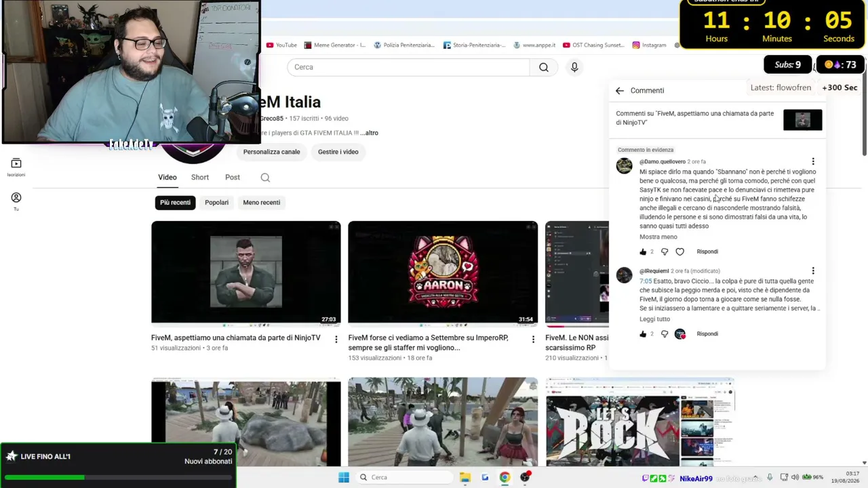This screenshot has height=488, width=868.
Task: Click inside the YouTube 'Cerca' search field
Action: coord(409,67)
